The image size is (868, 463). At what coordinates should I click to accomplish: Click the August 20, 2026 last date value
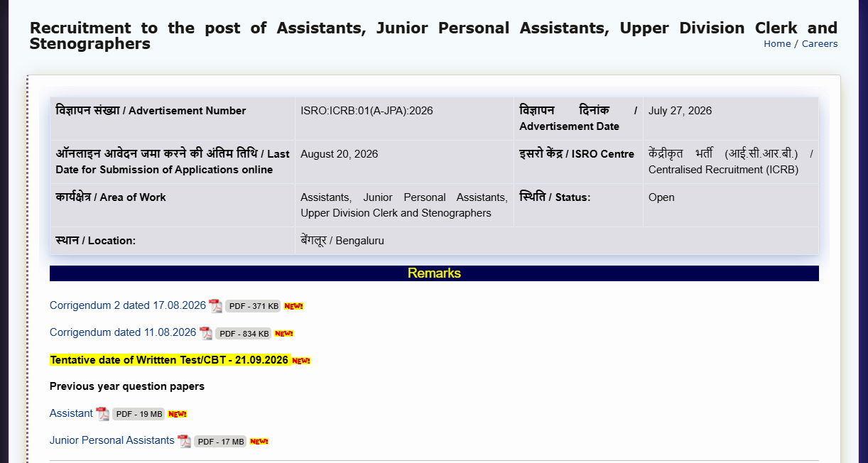(x=339, y=154)
